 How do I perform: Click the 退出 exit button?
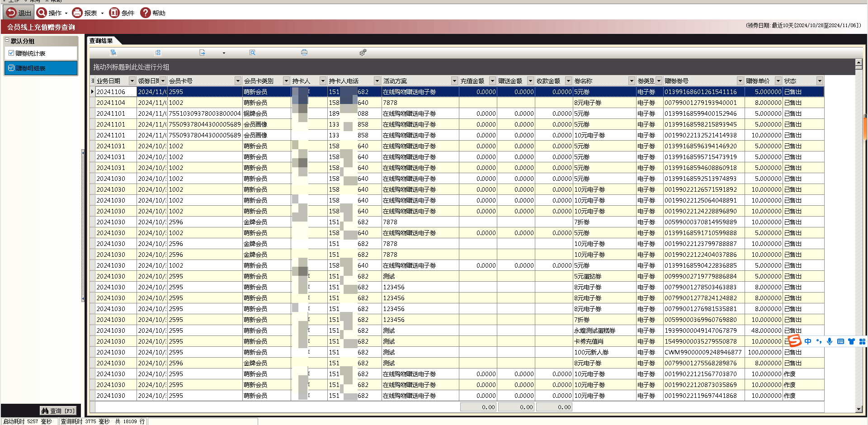[x=19, y=13]
